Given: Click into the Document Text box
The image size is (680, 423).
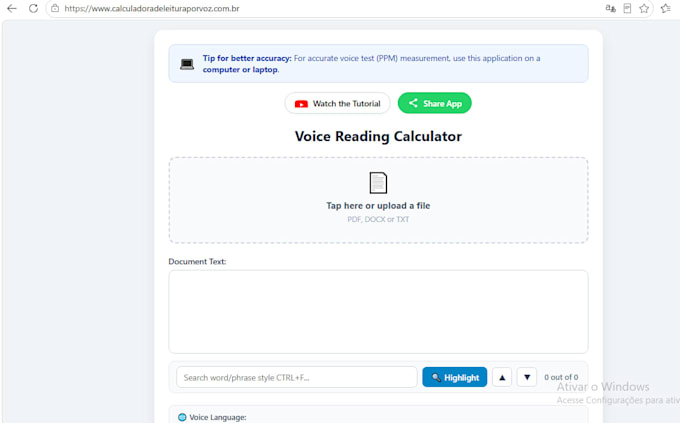Looking at the screenshot, I should 378,312.
